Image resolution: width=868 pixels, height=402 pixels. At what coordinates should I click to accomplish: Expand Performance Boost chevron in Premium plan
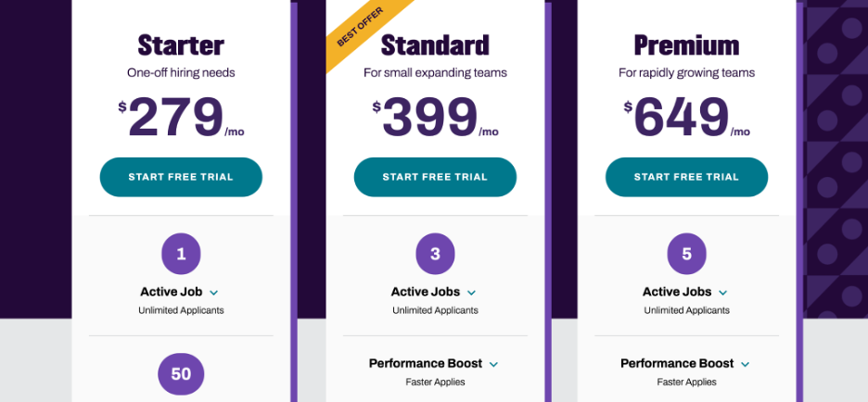(x=746, y=365)
